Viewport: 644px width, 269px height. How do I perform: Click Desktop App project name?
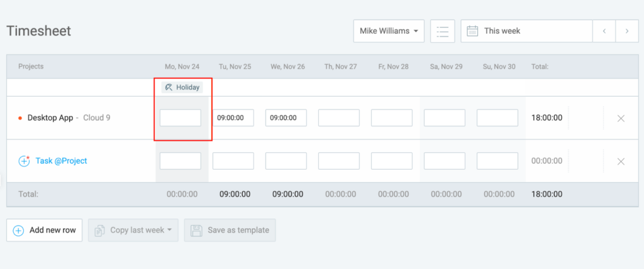point(50,118)
